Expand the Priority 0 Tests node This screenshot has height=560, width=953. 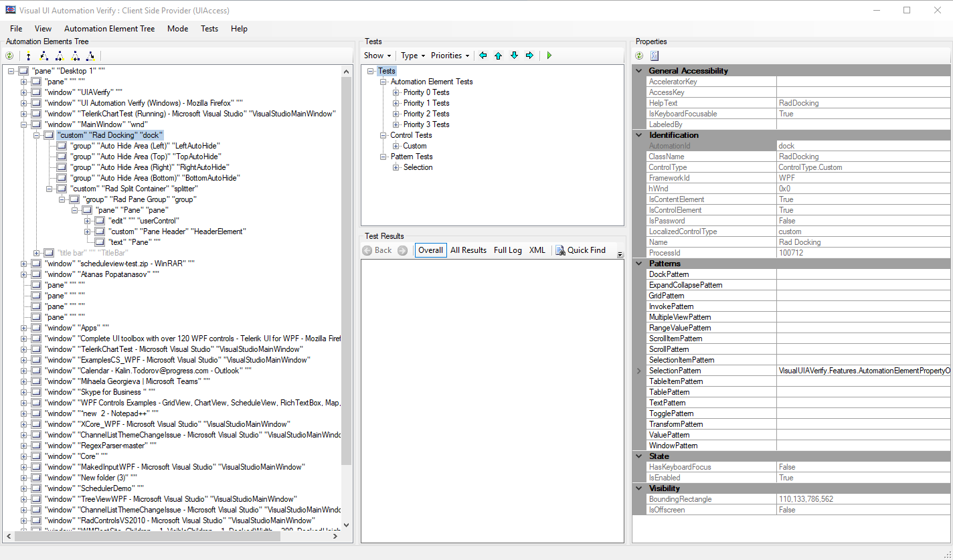pyautogui.click(x=396, y=92)
